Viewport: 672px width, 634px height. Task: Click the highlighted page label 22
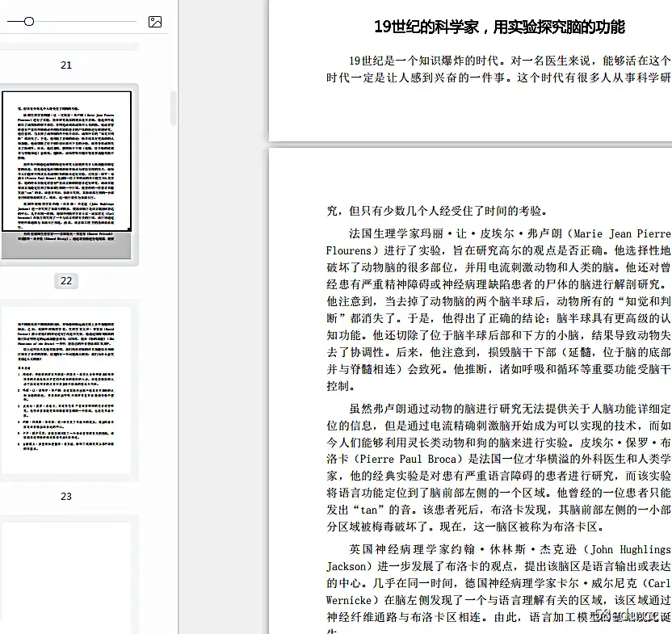66,281
